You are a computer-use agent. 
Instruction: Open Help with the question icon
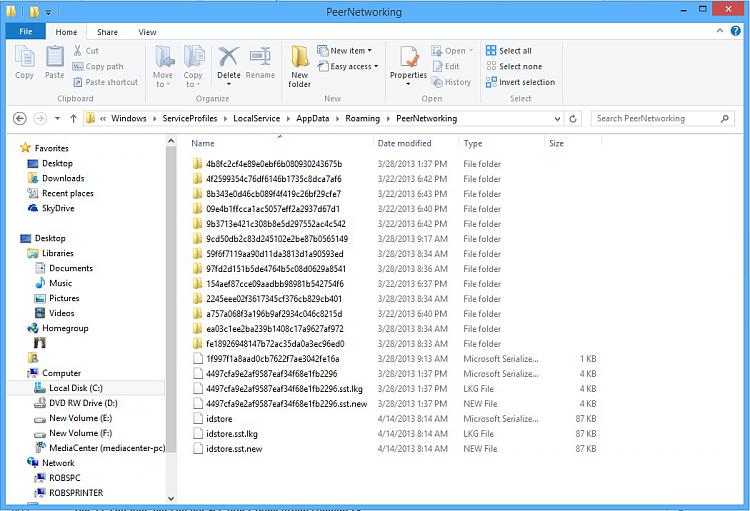tap(736, 31)
